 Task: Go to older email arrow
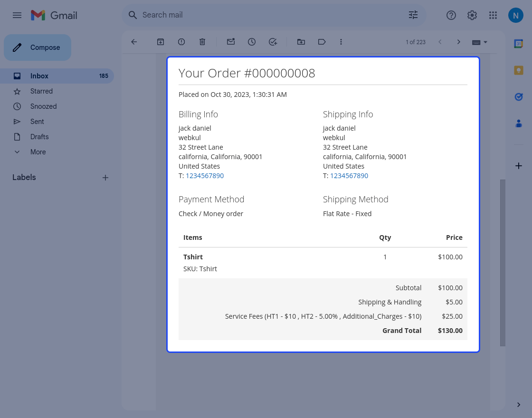pyautogui.click(x=459, y=42)
